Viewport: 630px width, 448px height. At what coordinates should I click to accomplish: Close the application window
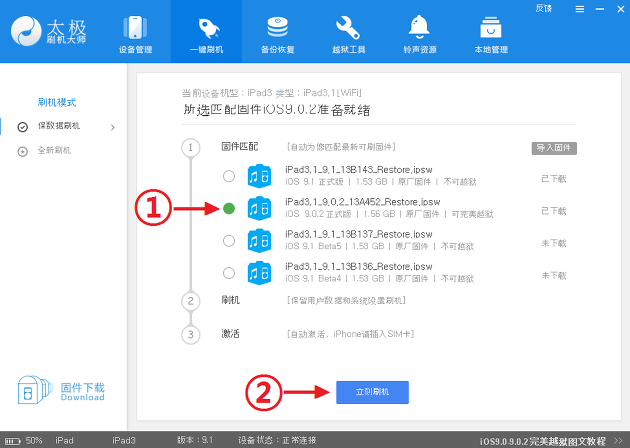[620, 9]
